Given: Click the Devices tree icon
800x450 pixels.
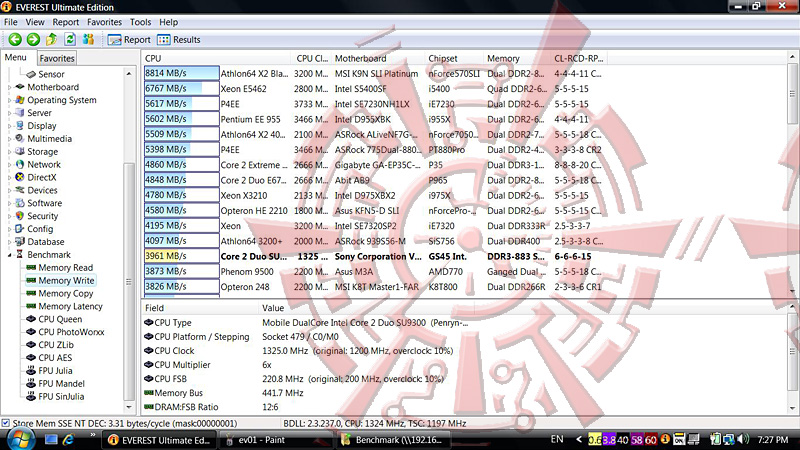Looking at the screenshot, I should pos(20,190).
